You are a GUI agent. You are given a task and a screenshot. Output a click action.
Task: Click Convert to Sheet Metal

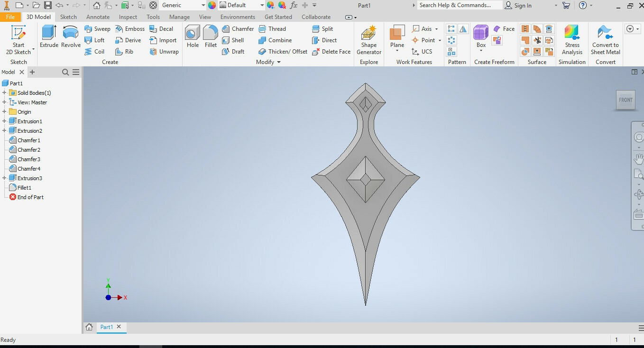pyautogui.click(x=605, y=40)
